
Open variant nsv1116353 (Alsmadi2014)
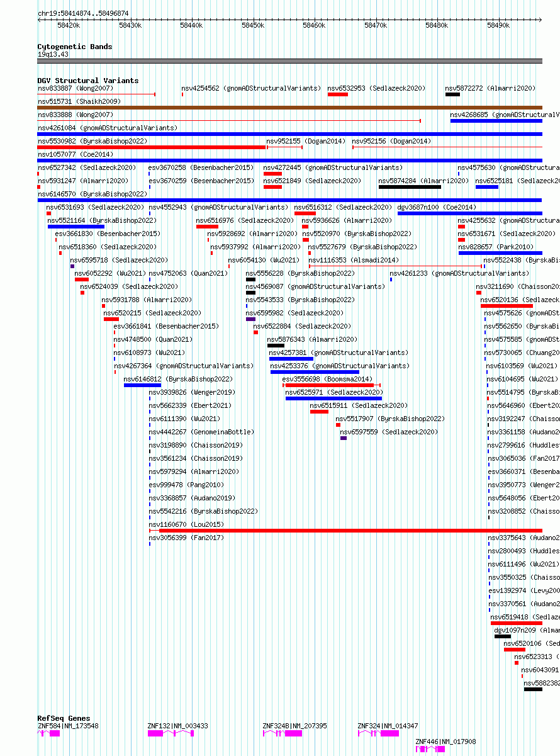pos(354,260)
